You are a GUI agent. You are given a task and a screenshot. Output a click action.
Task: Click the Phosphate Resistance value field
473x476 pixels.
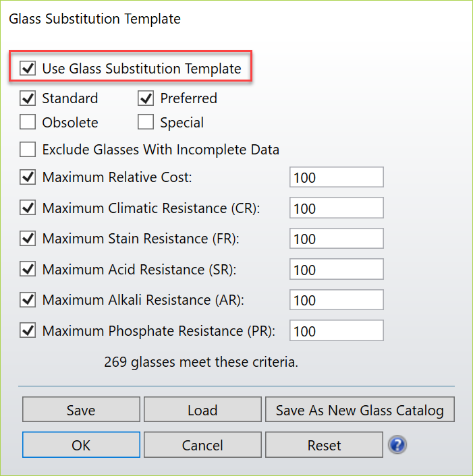(336, 331)
